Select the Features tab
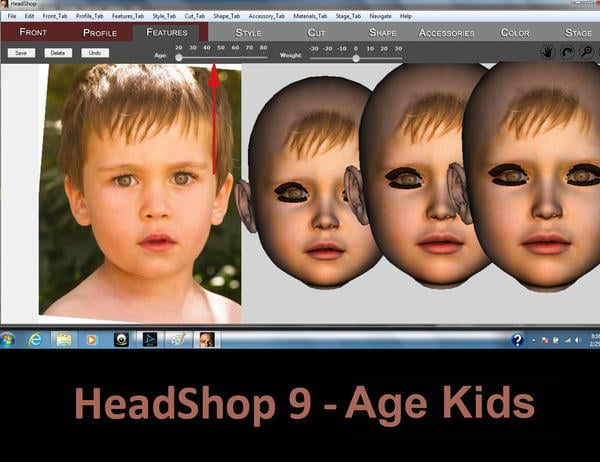 [x=167, y=32]
